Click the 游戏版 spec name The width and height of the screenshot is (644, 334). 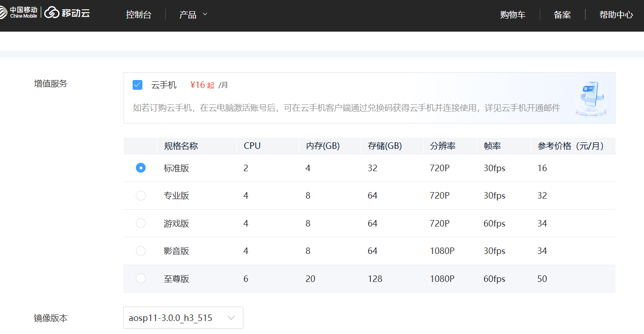tap(176, 223)
